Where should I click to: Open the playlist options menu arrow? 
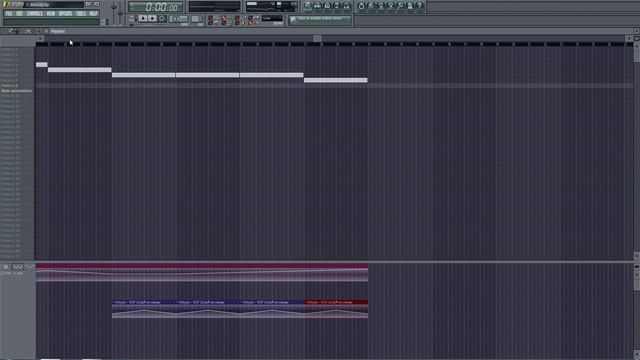pyautogui.click(x=3, y=31)
